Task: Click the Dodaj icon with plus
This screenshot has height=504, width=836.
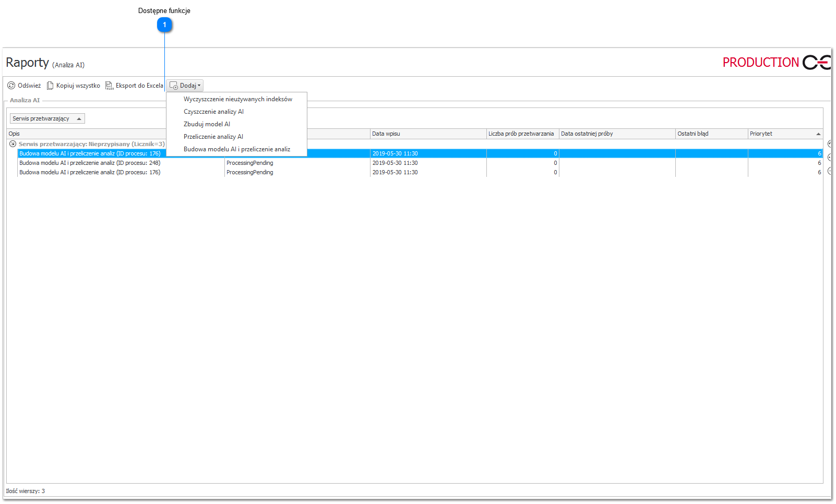Action: click(x=174, y=86)
